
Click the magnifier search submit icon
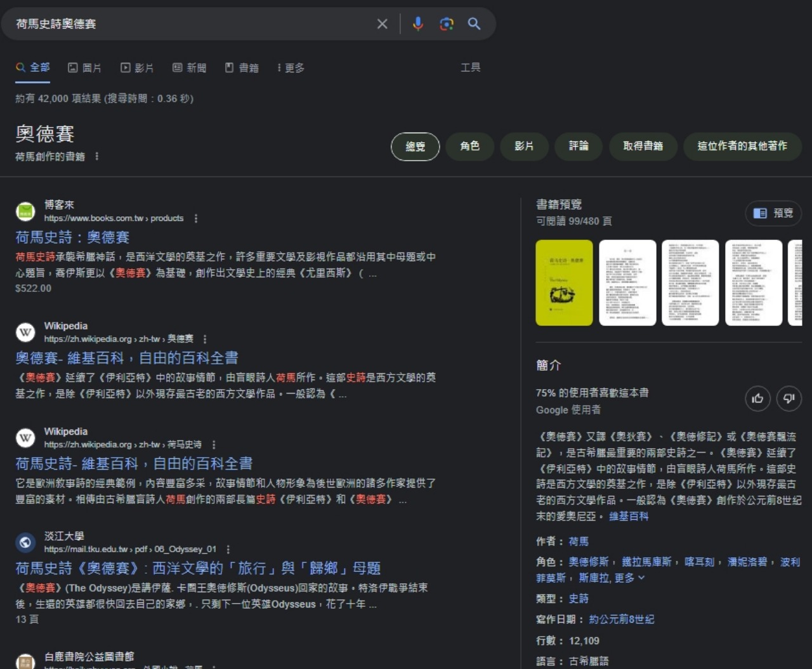[474, 24]
